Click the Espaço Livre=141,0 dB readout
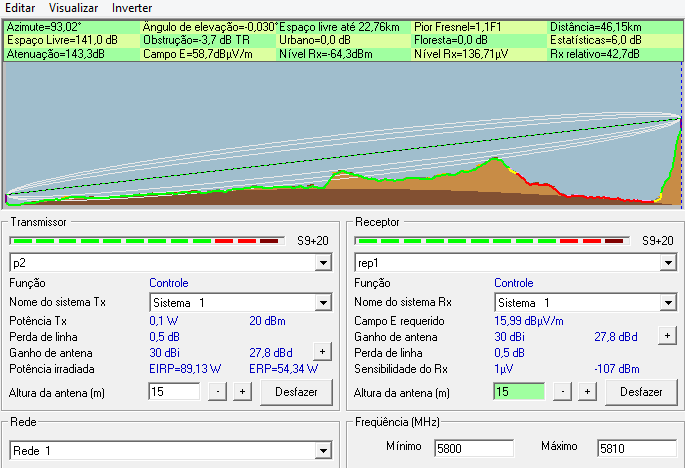Viewport: 685px width, 468px height. coord(62,40)
